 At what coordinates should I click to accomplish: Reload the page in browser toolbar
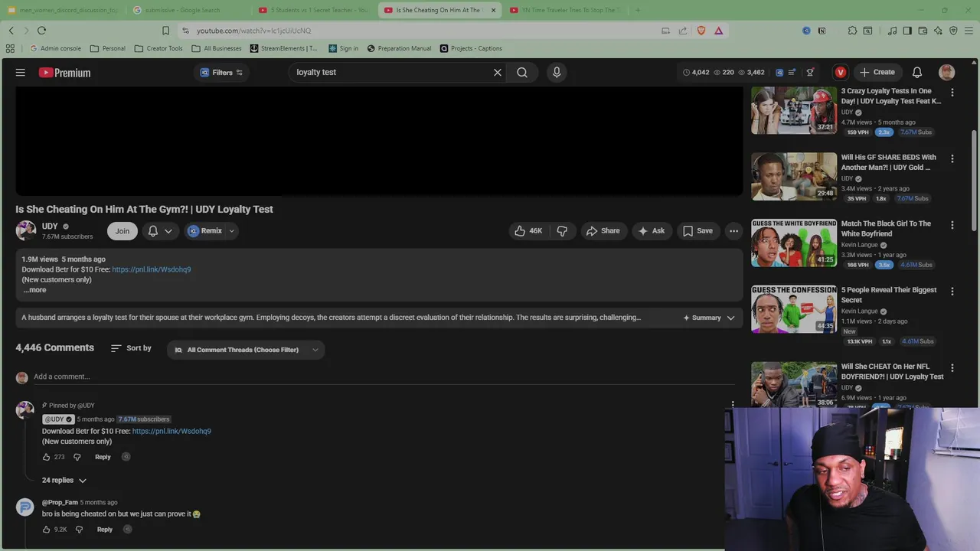(x=41, y=31)
